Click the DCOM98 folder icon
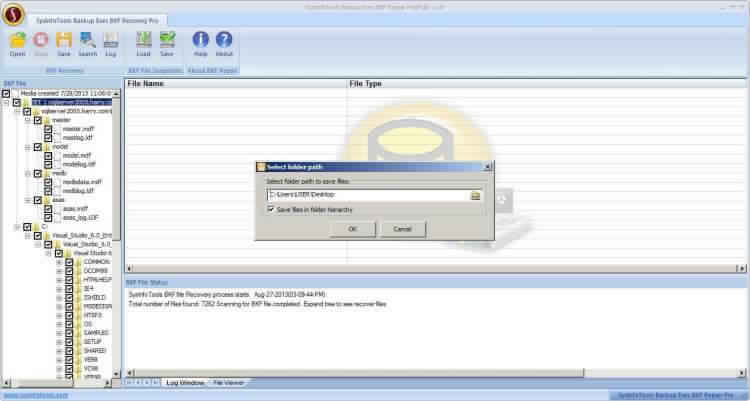Screen dimensions: 750x401 [x=78, y=271]
